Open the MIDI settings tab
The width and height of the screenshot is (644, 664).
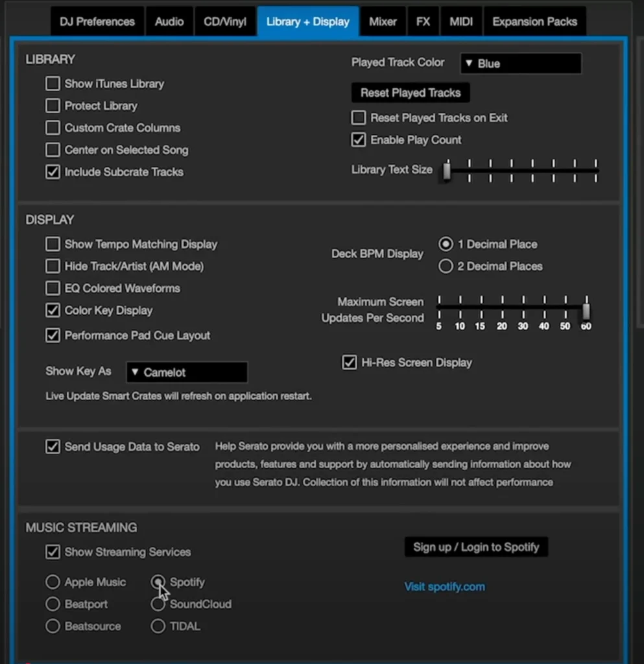[x=460, y=21]
